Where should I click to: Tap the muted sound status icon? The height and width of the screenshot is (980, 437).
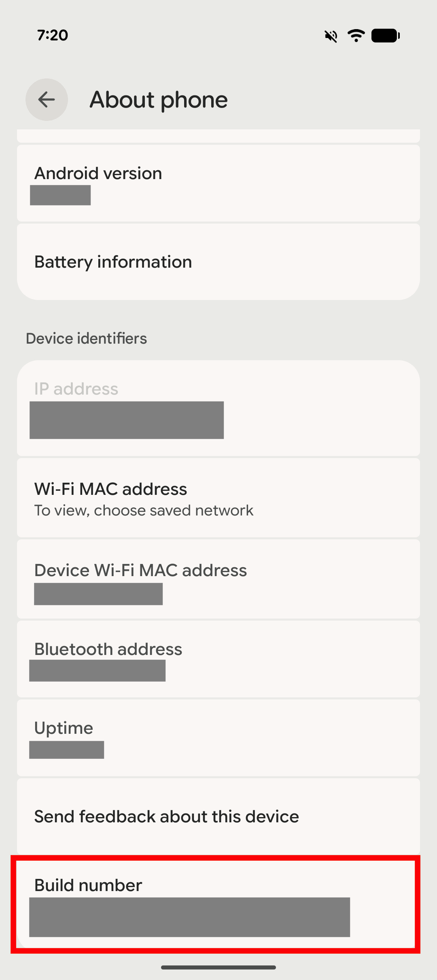click(x=331, y=36)
